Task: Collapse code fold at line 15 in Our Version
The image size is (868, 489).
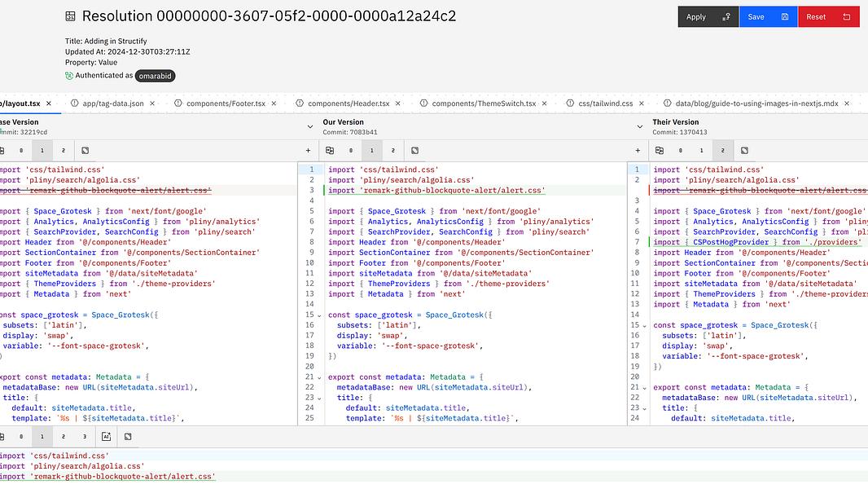Action: [319, 315]
